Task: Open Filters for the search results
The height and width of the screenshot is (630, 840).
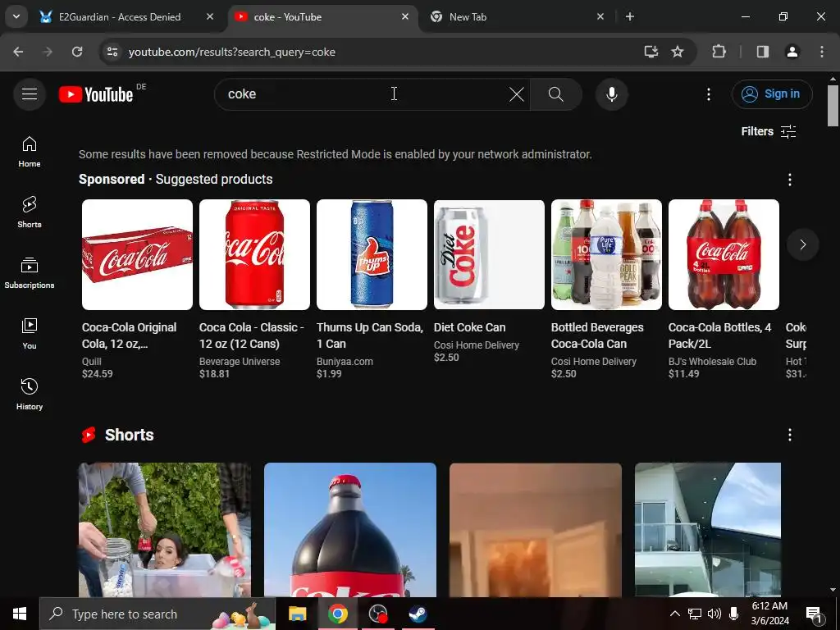Action: pyautogui.click(x=768, y=131)
